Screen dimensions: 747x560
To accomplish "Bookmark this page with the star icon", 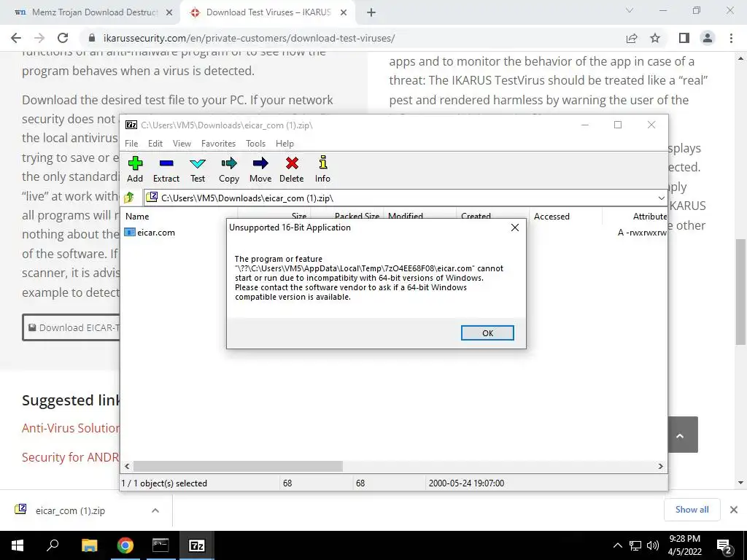I will 655,38.
